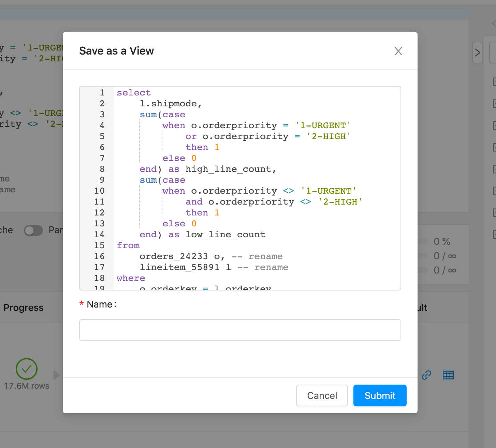Click the '2-HIGH' string on line 5

click(x=329, y=136)
